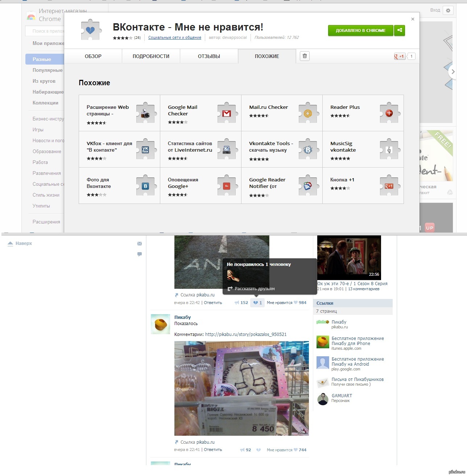Open 'Бесплатное приложение Пикабу на Android' link

click(x=358, y=362)
